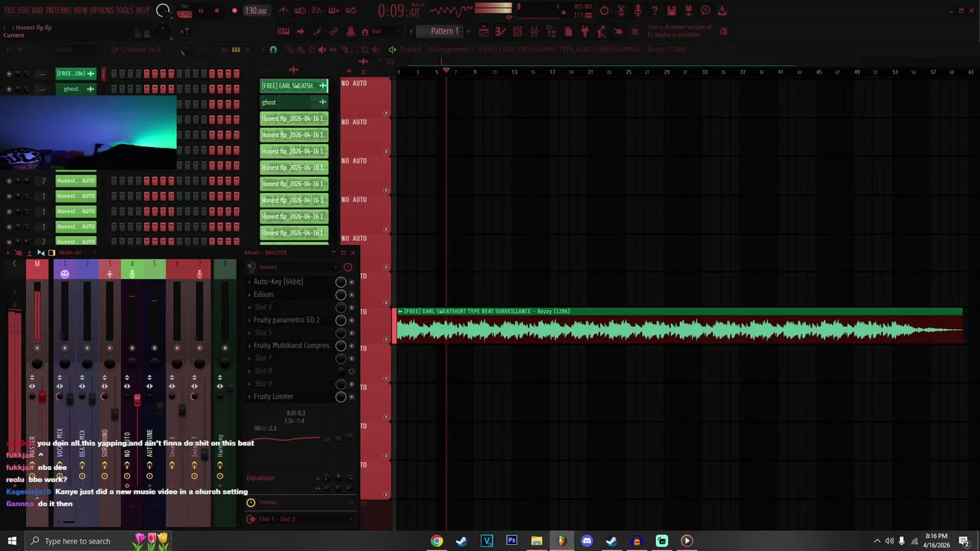Click the master track volume fader
This screenshot has height=551, width=980.
[x=42, y=396]
